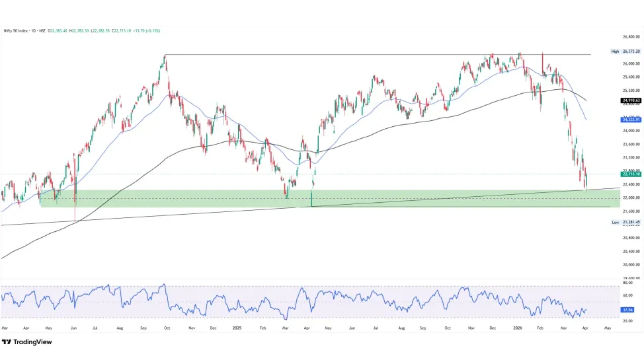Viewport: 644px width, 362px height.
Task: Click the May label at far right of time axis
Action: [608, 327]
